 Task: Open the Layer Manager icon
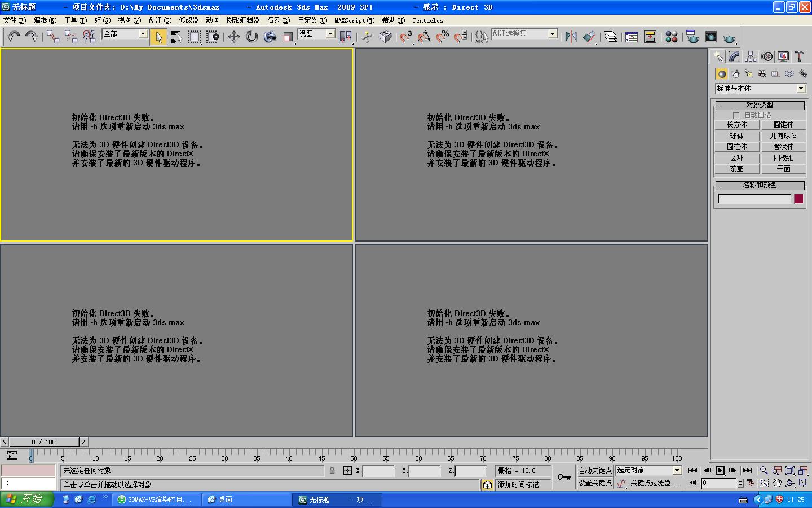tap(611, 37)
